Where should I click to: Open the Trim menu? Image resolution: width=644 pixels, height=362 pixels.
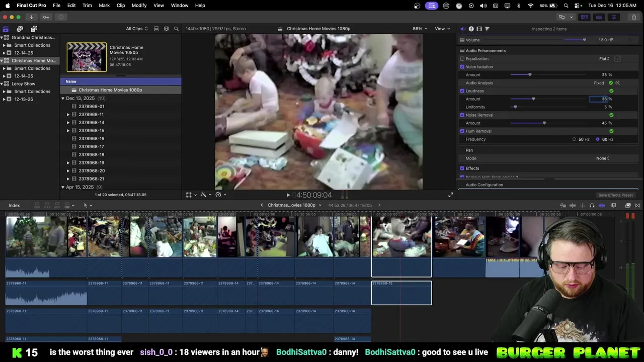click(x=87, y=6)
